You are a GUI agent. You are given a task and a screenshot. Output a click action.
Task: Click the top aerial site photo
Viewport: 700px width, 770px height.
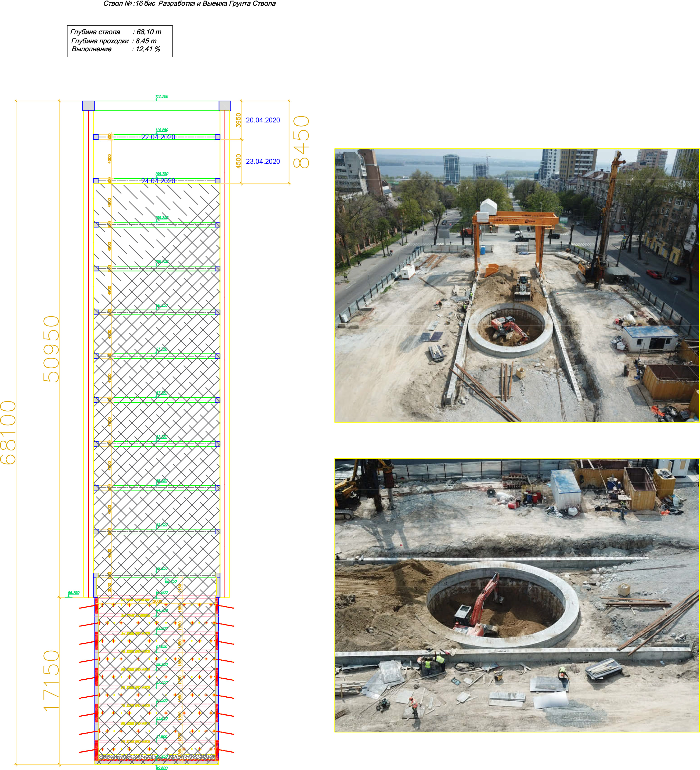517,285
